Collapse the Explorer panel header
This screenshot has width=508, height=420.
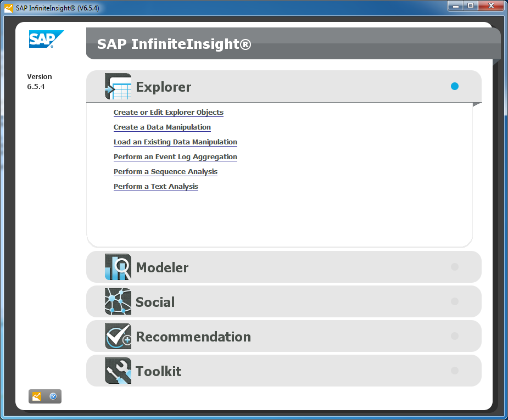(x=164, y=87)
